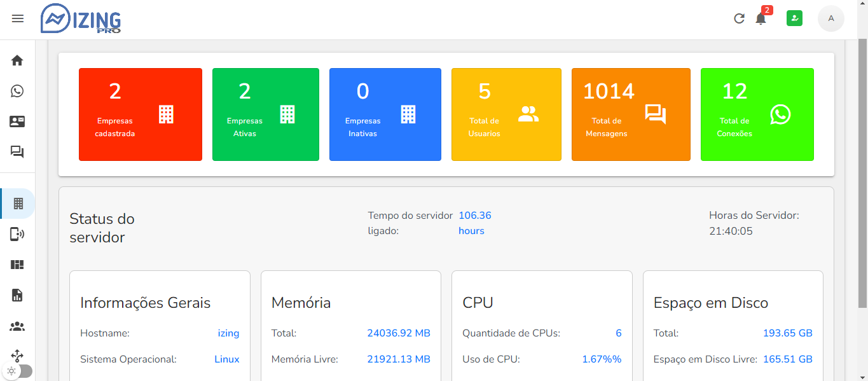The width and height of the screenshot is (868, 381).
Task: Click total memory value 24036.92 MB
Action: coord(399,333)
